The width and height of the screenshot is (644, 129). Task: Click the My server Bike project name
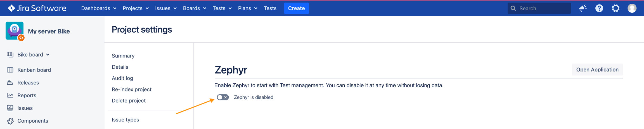point(49,31)
